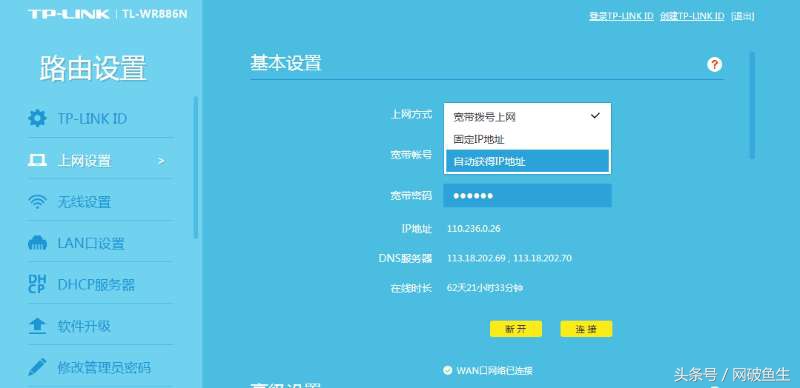Click the main page vertical scrollbar
The image size is (800, 388).
(x=752, y=105)
